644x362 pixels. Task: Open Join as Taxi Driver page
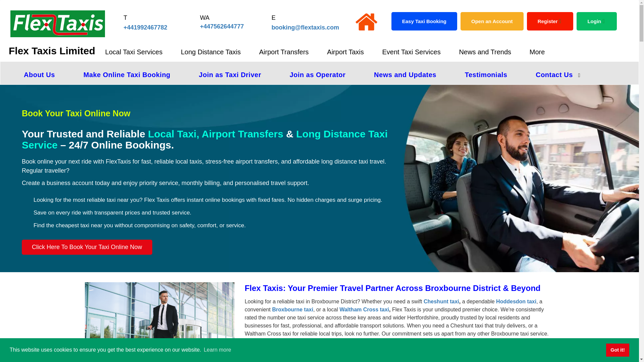(x=230, y=75)
